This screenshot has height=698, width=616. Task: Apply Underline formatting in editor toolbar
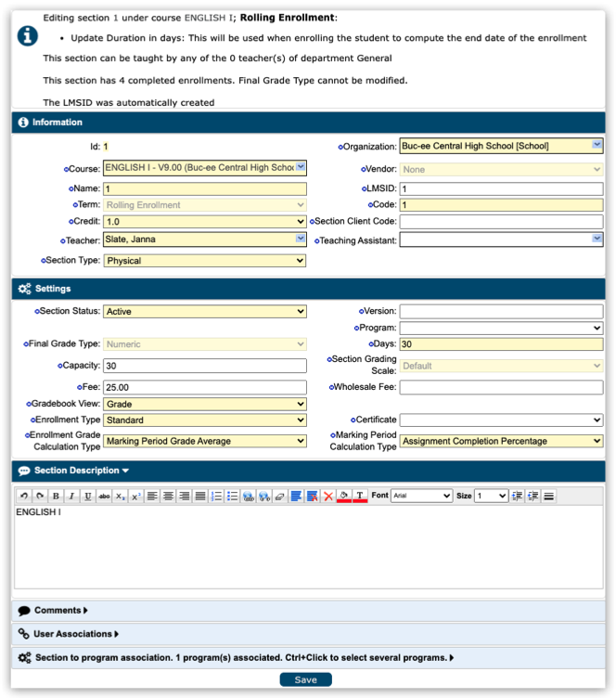[87, 497]
